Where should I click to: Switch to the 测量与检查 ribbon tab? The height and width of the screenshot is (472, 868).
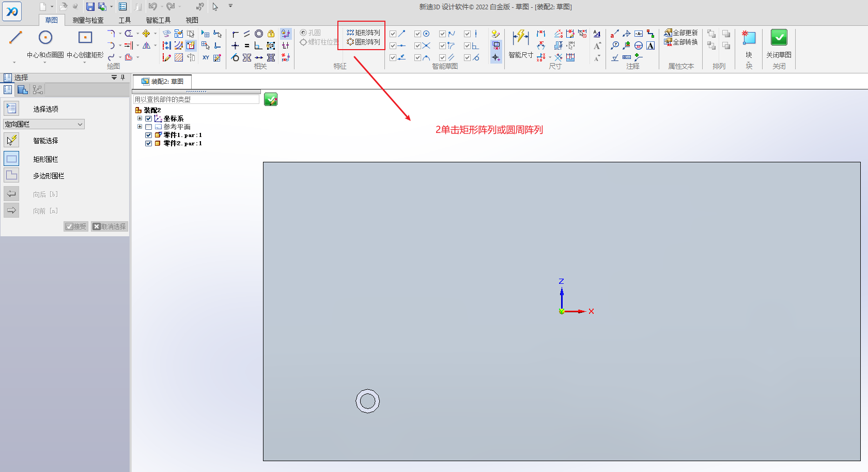click(88, 20)
